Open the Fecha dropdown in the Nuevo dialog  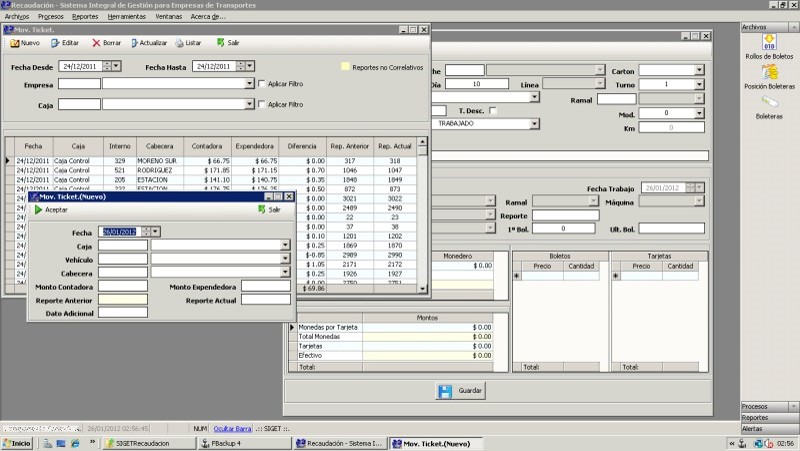click(x=156, y=232)
